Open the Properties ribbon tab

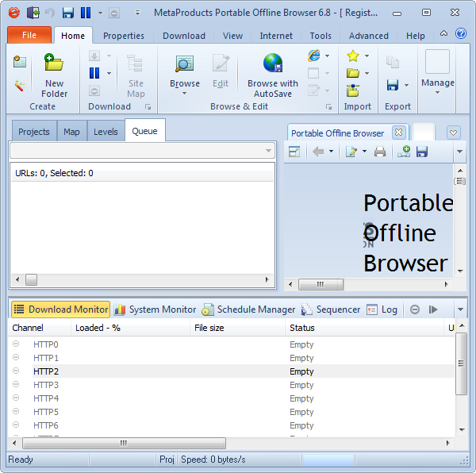pyautogui.click(x=124, y=36)
